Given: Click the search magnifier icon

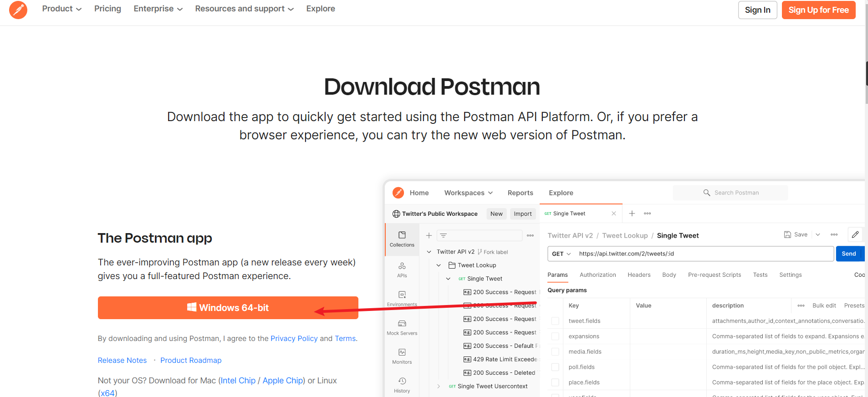Looking at the screenshot, I should point(707,193).
